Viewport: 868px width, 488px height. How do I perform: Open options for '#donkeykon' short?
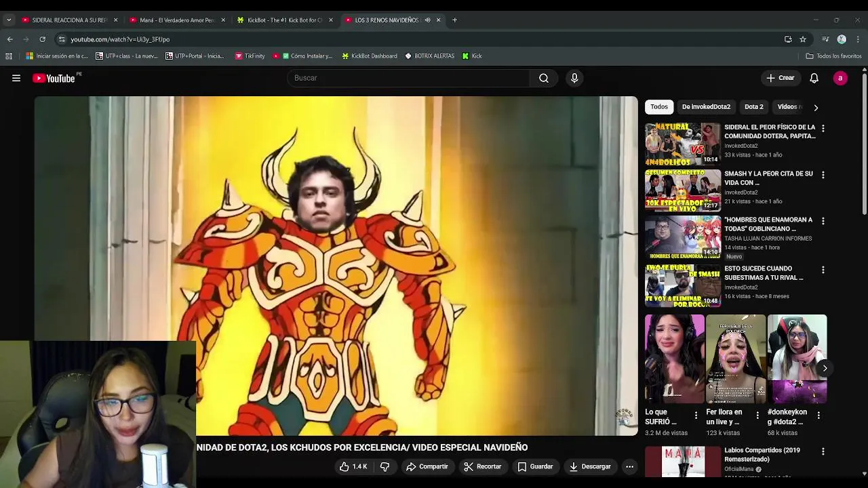818,415
